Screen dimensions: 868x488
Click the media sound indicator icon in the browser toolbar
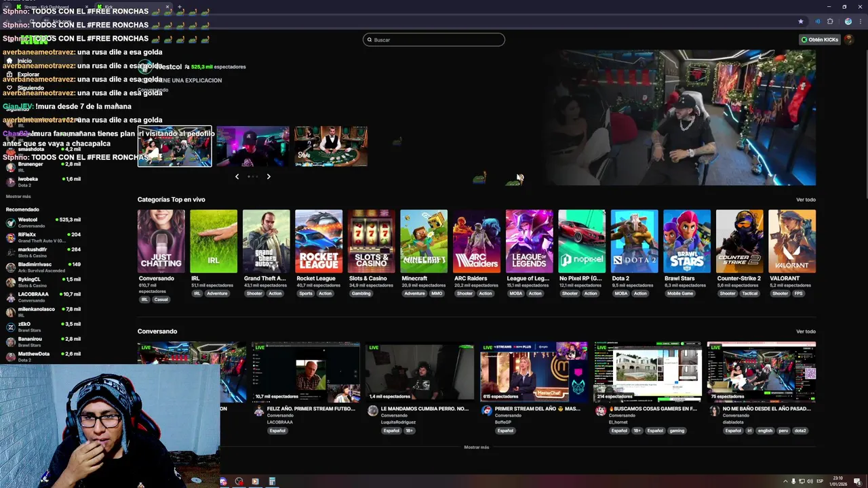point(817,21)
